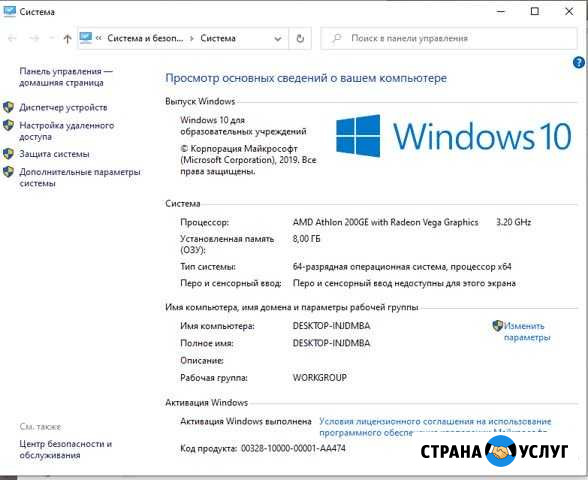
Task: Click the shield icon beside 'Настройка удаленного доступа'
Action: pyautogui.click(x=8, y=125)
